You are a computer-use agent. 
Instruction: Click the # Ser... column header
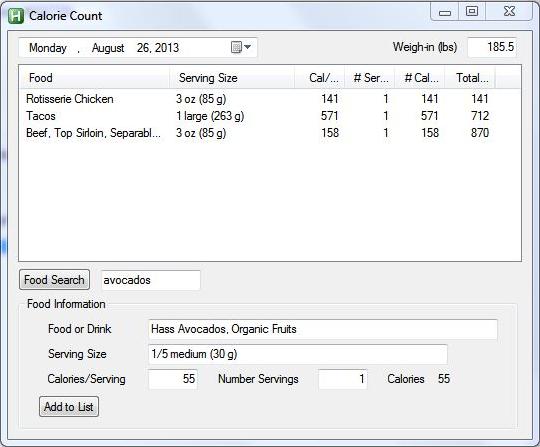click(370, 78)
